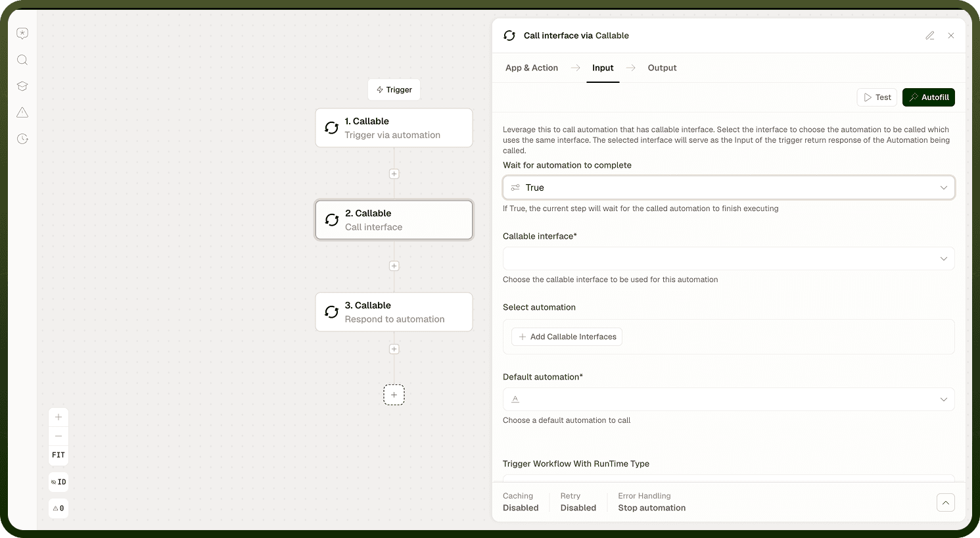Add step between node 2 and 3
The image size is (980, 538).
point(394,266)
